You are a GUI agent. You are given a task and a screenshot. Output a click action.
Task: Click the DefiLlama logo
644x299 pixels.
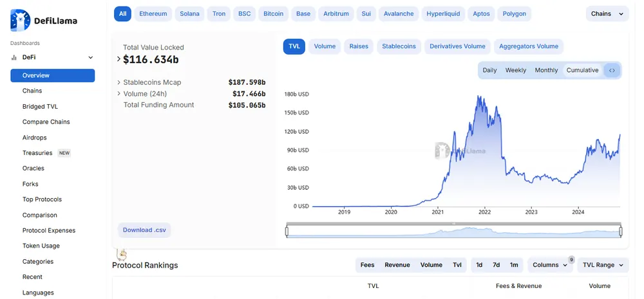44,21
